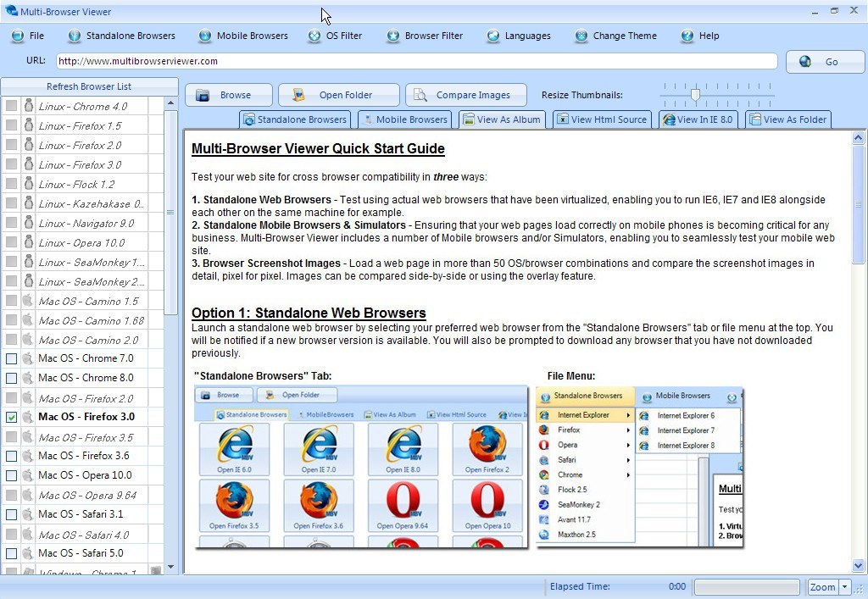Click the Go button
The width and height of the screenshot is (868, 599).
tap(825, 62)
